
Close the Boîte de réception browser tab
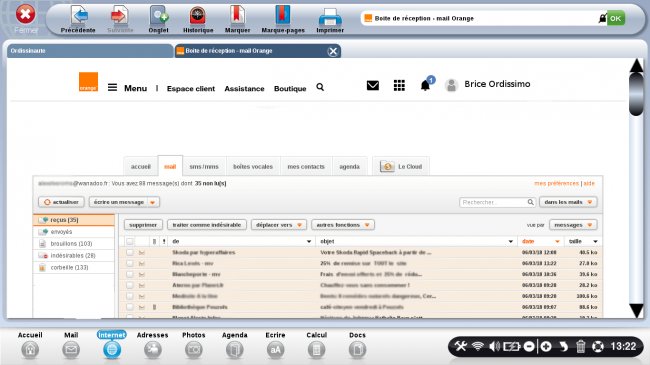[332, 51]
